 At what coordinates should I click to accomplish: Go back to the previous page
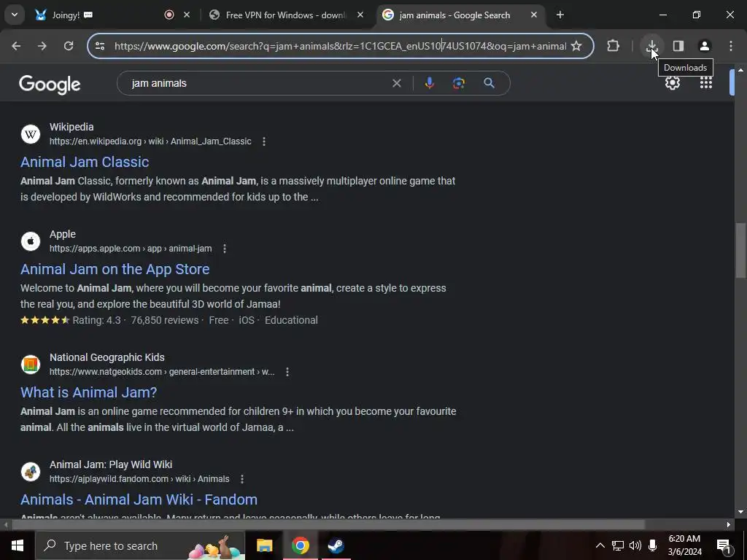(16, 46)
